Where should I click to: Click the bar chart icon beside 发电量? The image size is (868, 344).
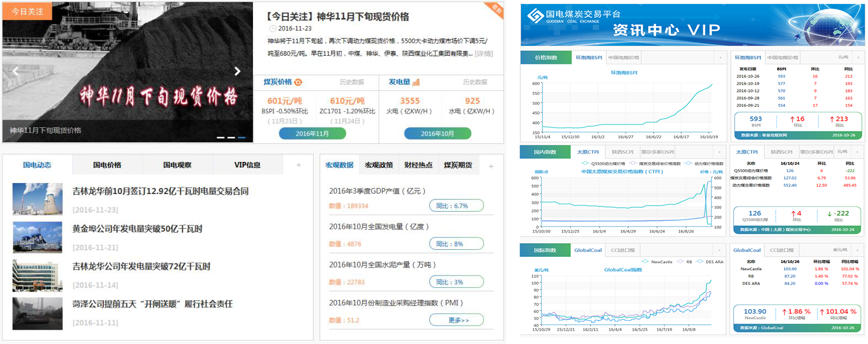(x=416, y=82)
